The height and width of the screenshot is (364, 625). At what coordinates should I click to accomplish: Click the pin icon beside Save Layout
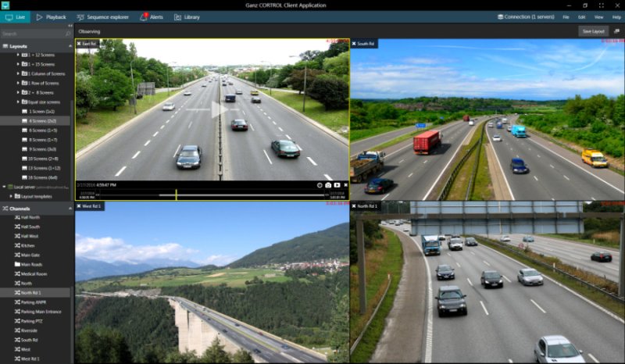pyautogui.click(x=616, y=31)
